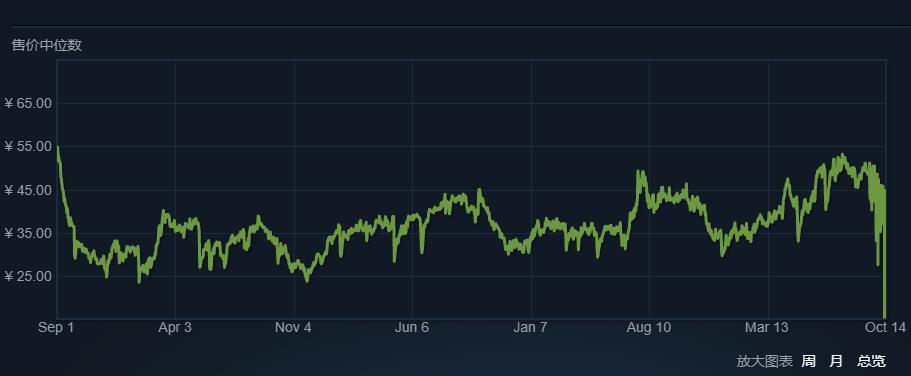Click the Jan 7 x-axis label
911x376 pixels.
530,328
